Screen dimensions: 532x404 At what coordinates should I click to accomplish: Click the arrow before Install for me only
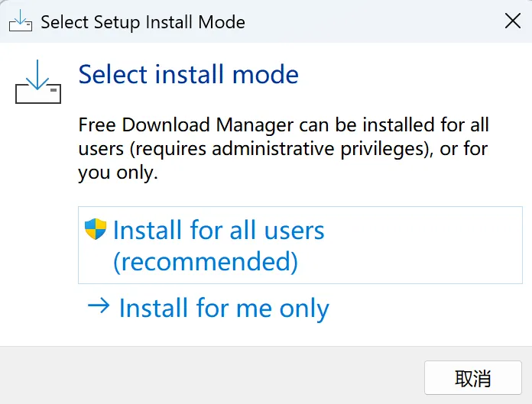pyautogui.click(x=99, y=307)
